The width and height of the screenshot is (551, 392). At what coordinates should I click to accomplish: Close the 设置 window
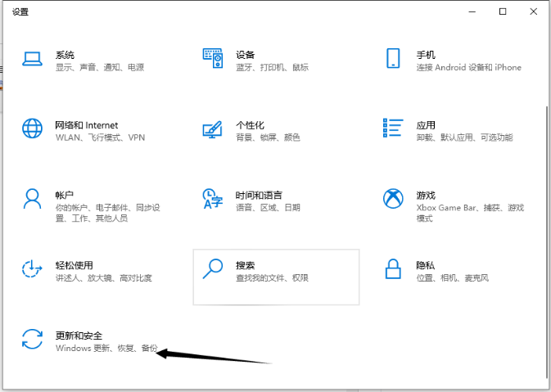[533, 11]
